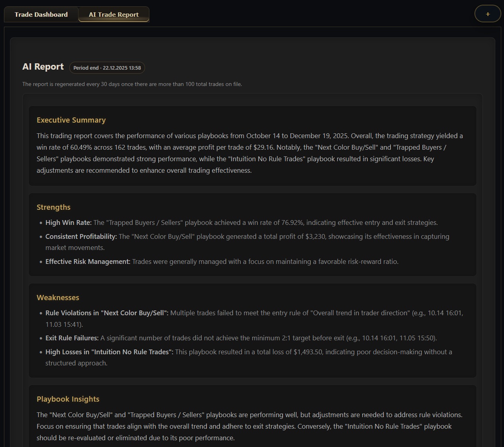Collapse the Strengths section
Image resolution: width=504 pixels, height=447 pixels.
pos(53,207)
